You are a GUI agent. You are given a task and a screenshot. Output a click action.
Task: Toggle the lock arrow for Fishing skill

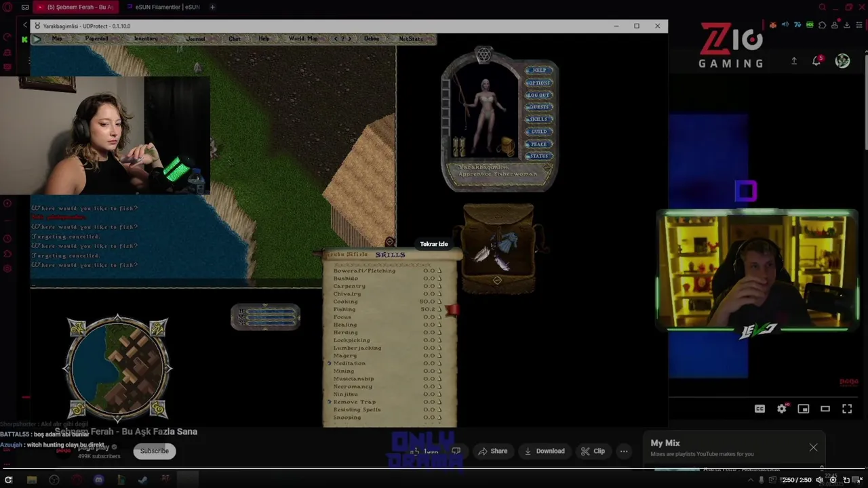(439, 309)
